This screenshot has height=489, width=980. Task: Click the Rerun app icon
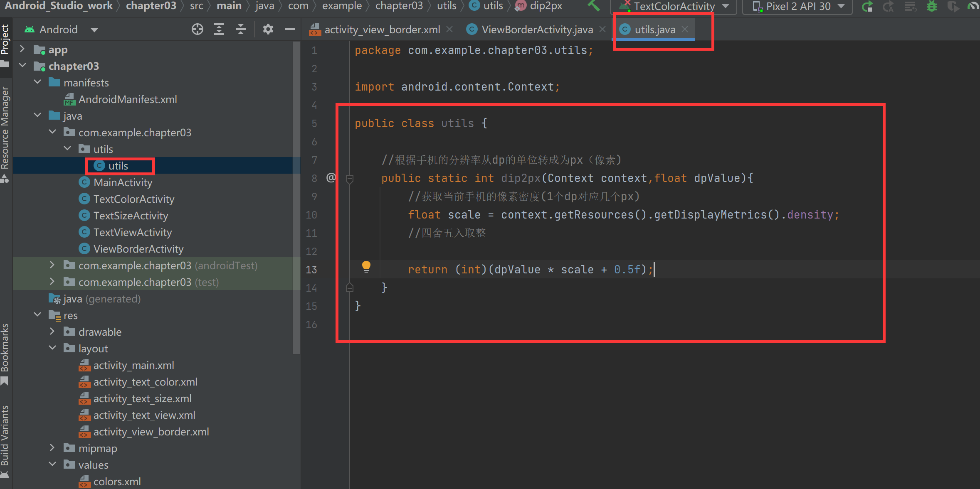click(x=867, y=7)
